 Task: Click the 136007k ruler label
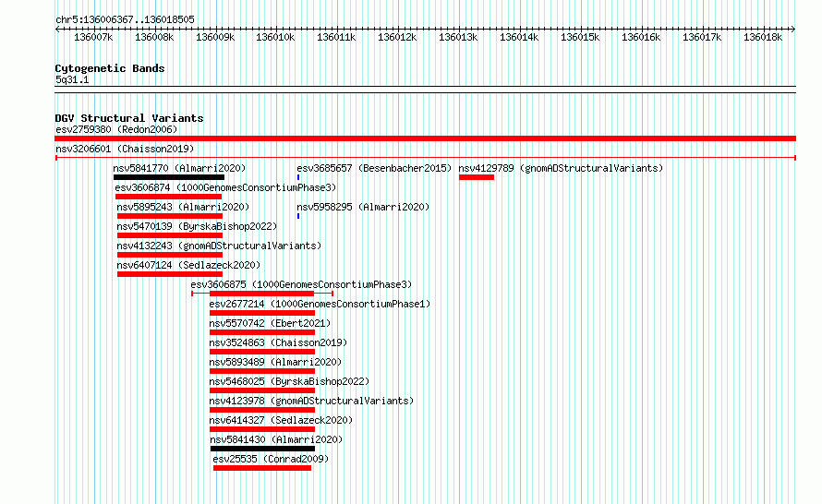click(93, 37)
